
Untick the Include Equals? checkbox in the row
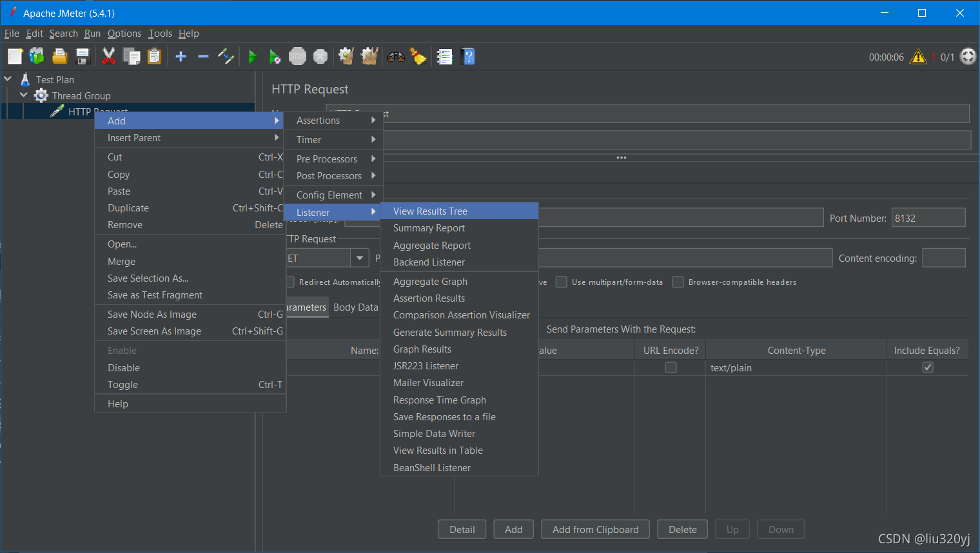[x=928, y=367]
